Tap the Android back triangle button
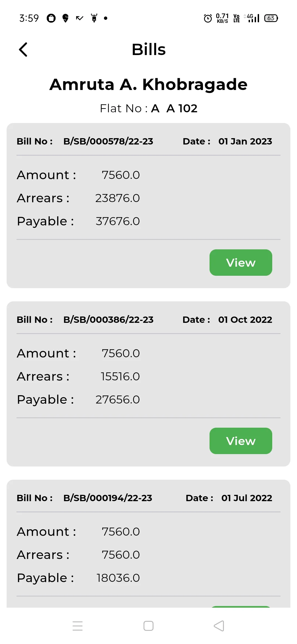 219,626
